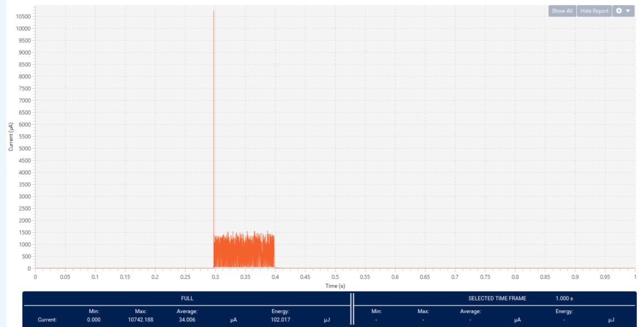
Task: Click the Current row label in the report
Action: tap(47, 320)
